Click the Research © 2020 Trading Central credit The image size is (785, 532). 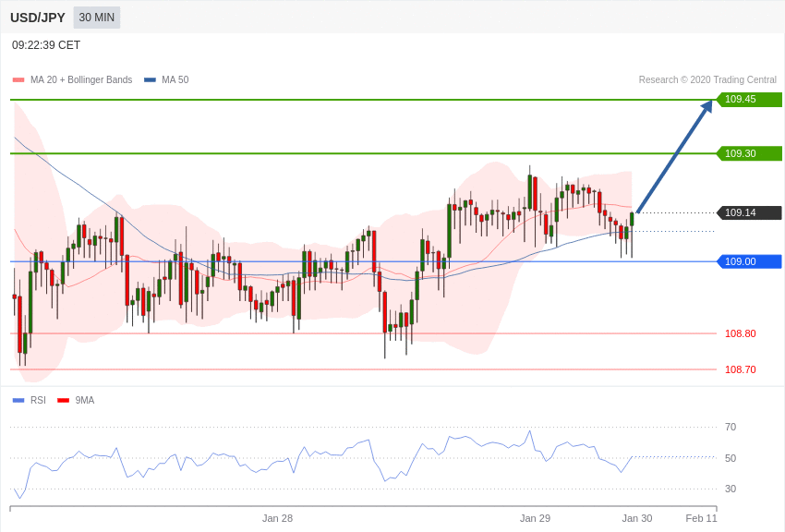pos(707,80)
